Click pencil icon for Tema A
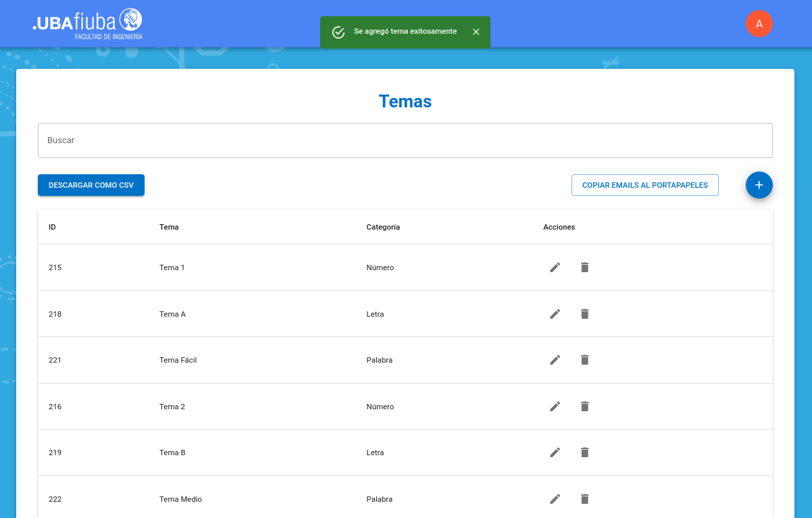Image resolution: width=812 pixels, height=518 pixels. pos(555,314)
